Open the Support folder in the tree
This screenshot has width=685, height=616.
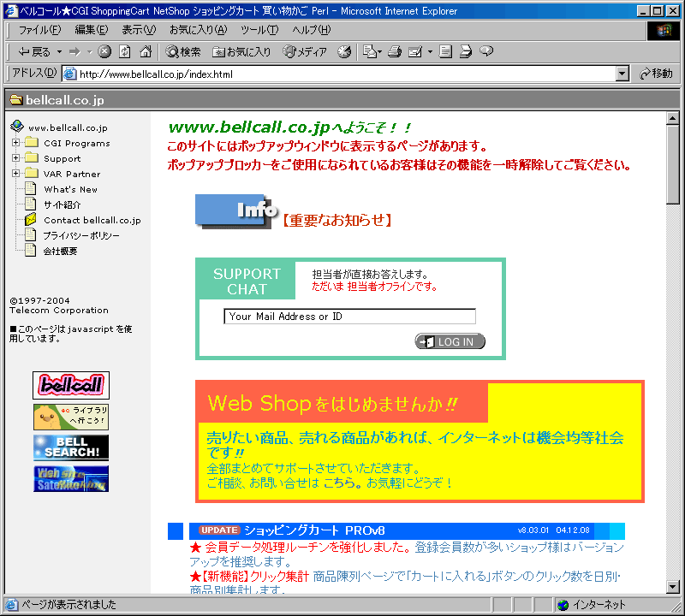click(x=62, y=159)
